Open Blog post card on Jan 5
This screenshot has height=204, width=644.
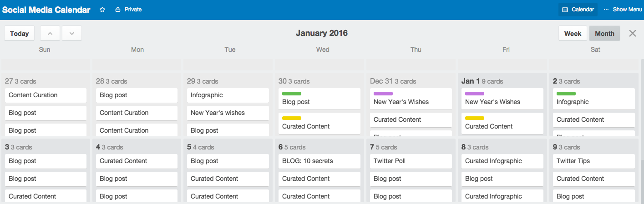(228, 161)
